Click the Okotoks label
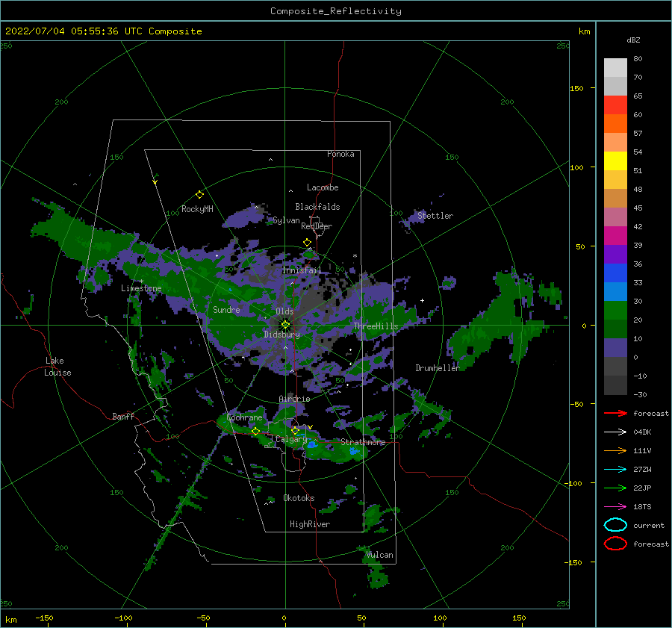Screen dimensions: 672x628 [299, 497]
